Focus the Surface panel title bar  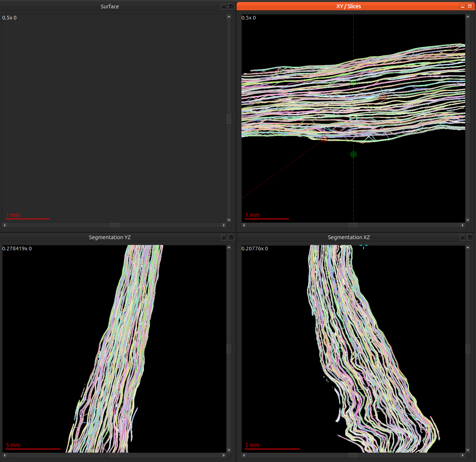coord(110,6)
